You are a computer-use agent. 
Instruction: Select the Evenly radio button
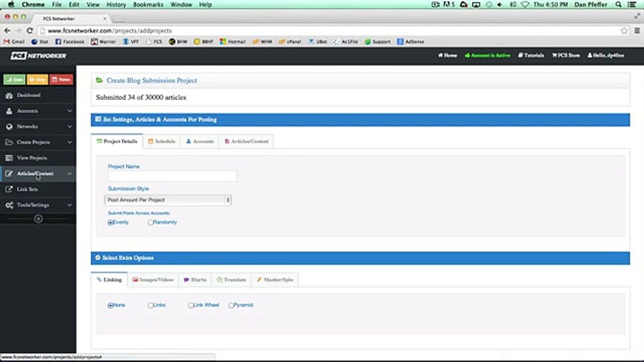coord(110,223)
